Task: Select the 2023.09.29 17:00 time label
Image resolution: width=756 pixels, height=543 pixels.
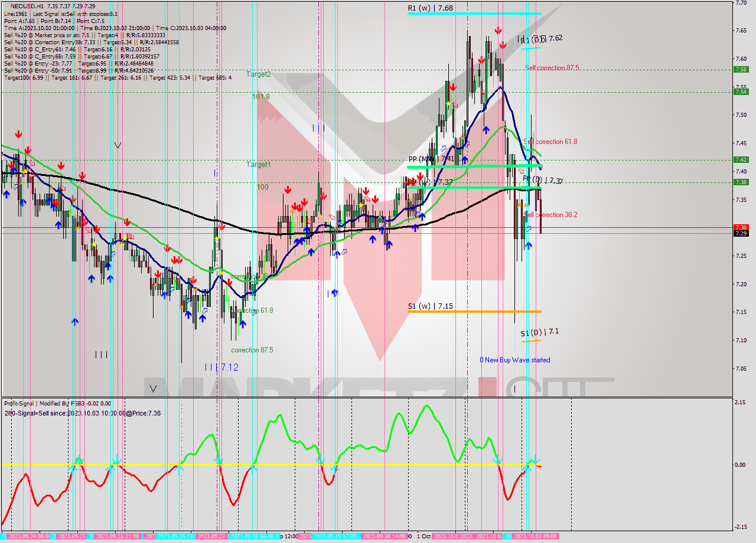Action: tap(334, 536)
